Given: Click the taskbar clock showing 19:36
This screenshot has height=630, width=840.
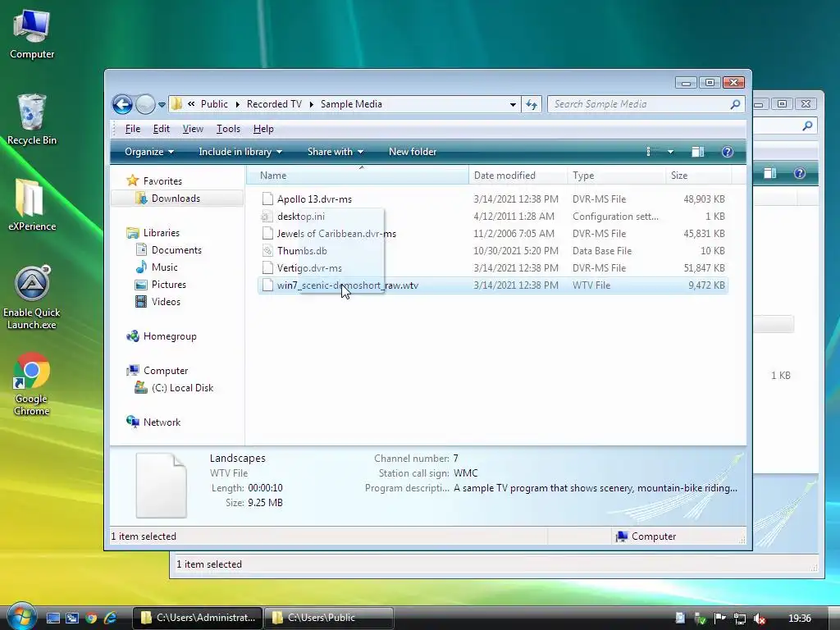Looking at the screenshot, I should pos(800,619).
